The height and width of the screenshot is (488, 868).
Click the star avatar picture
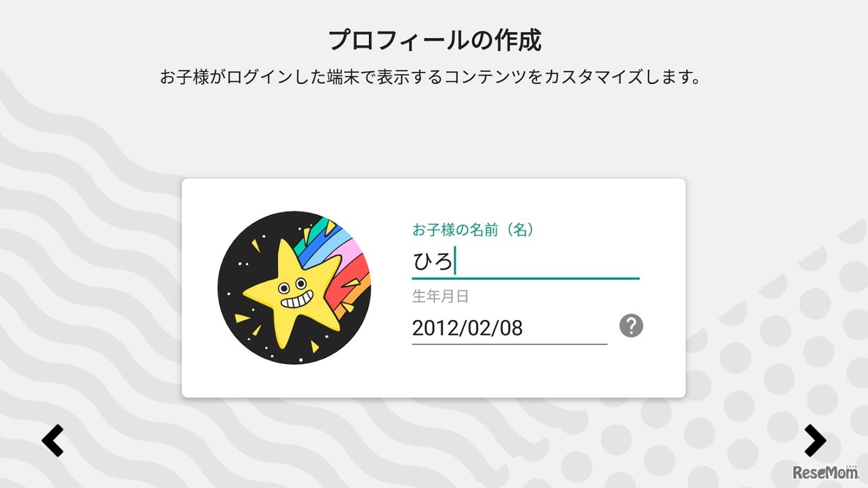tap(294, 288)
